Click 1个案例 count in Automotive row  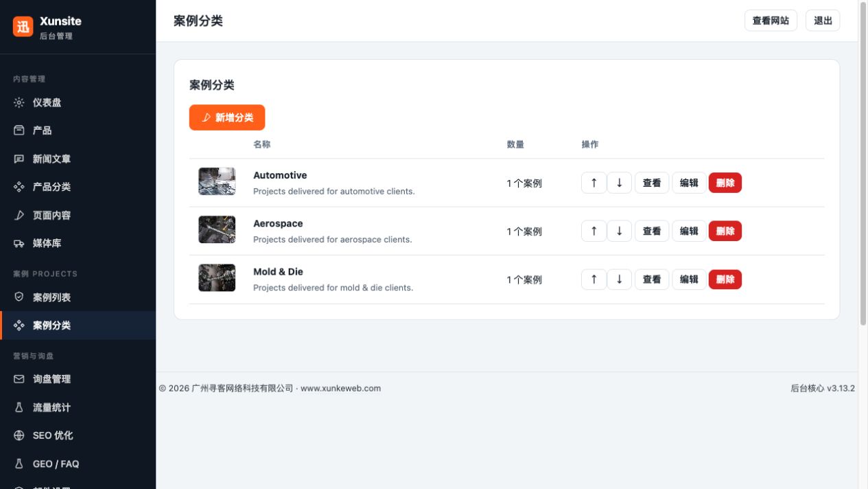[x=524, y=183]
